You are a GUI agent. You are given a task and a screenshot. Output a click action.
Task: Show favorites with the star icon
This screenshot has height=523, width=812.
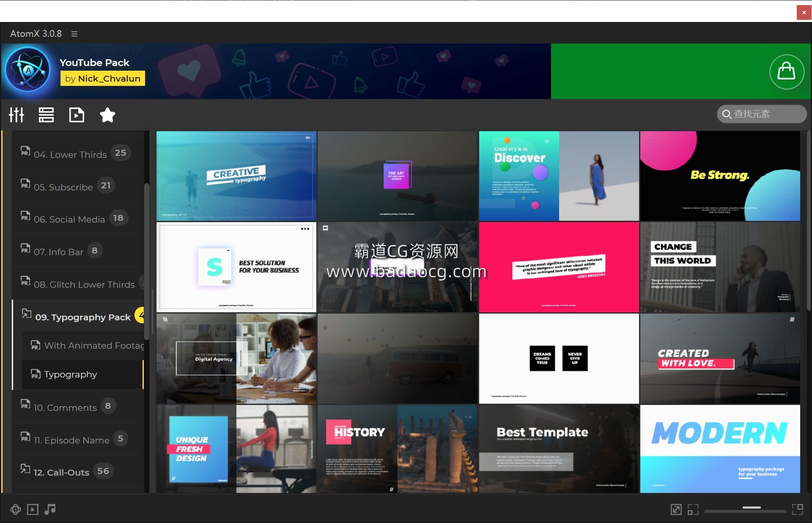tap(107, 115)
